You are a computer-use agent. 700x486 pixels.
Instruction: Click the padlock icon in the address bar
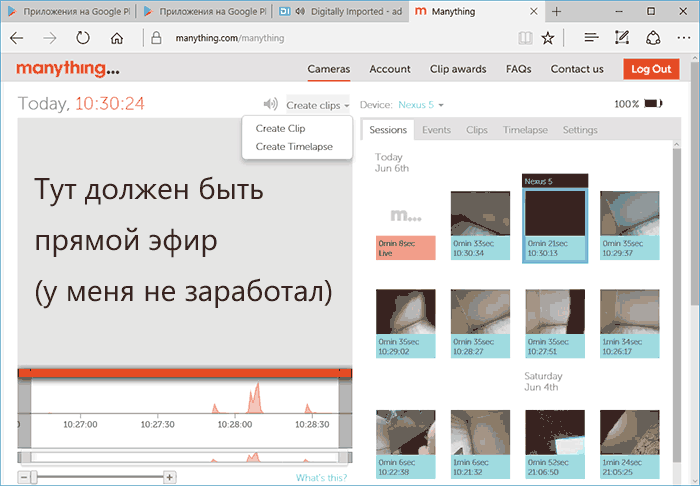click(156, 38)
